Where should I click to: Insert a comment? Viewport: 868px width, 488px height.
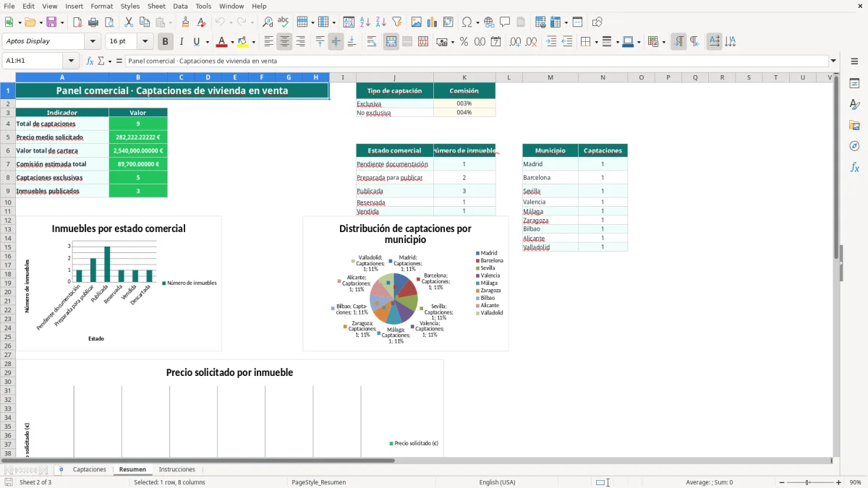[x=505, y=22]
